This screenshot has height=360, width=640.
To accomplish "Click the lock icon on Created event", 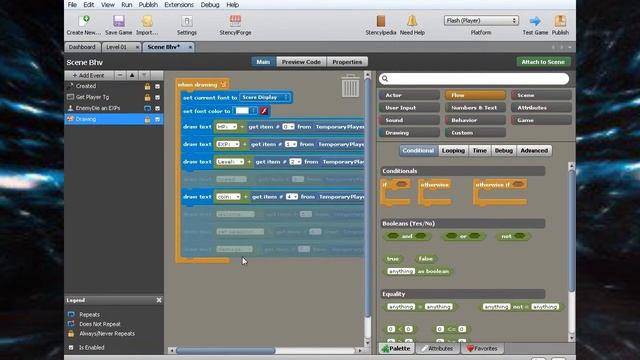I will pos(147,87).
